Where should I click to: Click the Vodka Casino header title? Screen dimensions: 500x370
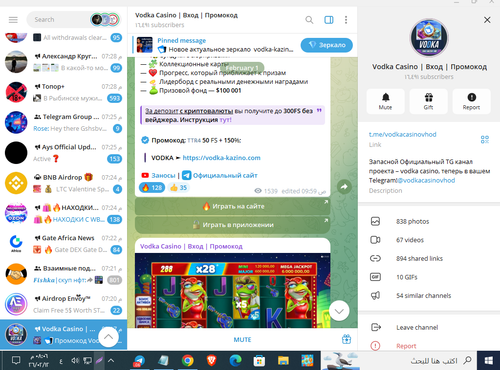pyautogui.click(x=186, y=15)
